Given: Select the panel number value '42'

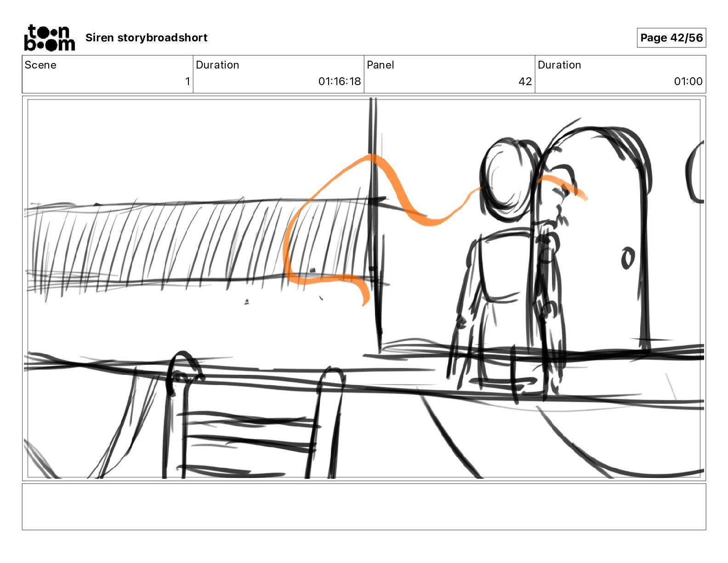Looking at the screenshot, I should click(x=525, y=81).
